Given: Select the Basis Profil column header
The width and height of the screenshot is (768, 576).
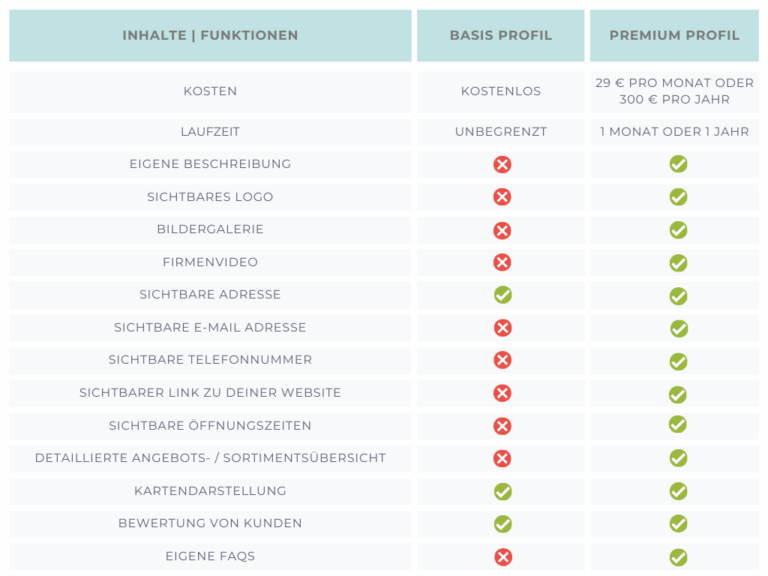Looking at the screenshot, I should click(x=501, y=35).
